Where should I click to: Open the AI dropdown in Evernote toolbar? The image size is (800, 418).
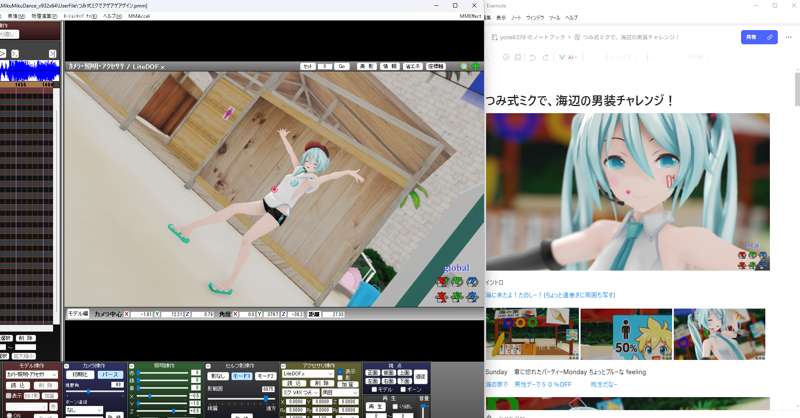tap(573, 57)
